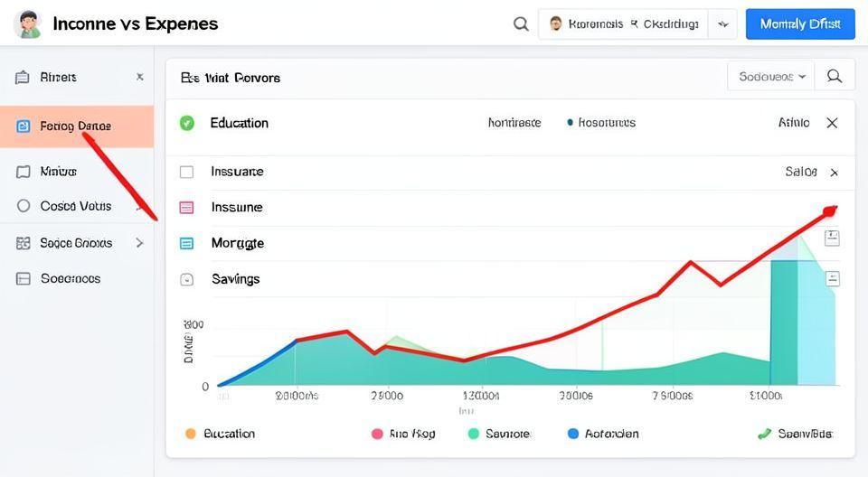Click the teal Mortgage list icon
868x477 pixels.
[187, 243]
